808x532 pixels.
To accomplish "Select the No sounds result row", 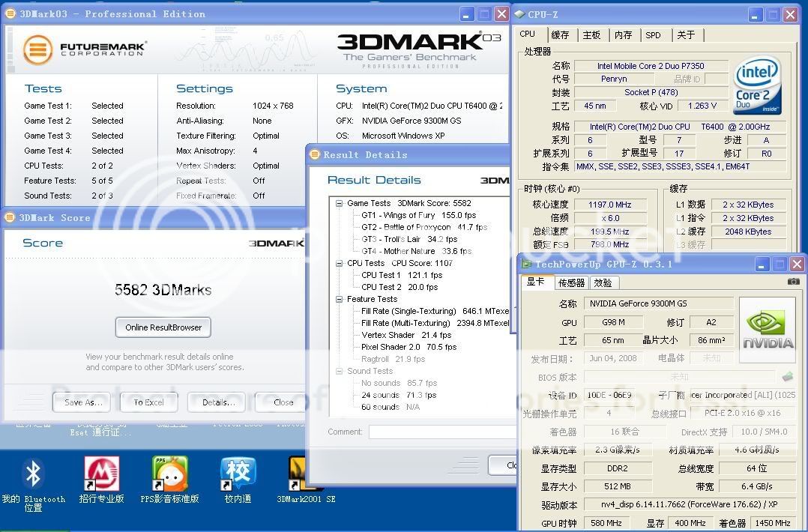I will point(399,383).
